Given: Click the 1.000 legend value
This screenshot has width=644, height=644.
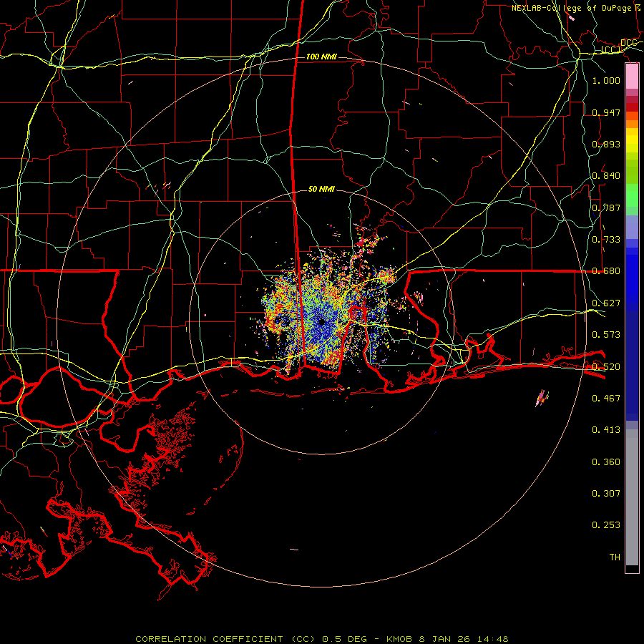Looking at the screenshot, I should coord(606,80).
